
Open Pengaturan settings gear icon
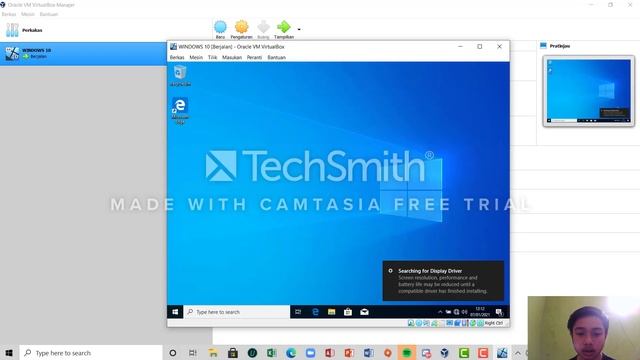(x=242, y=27)
